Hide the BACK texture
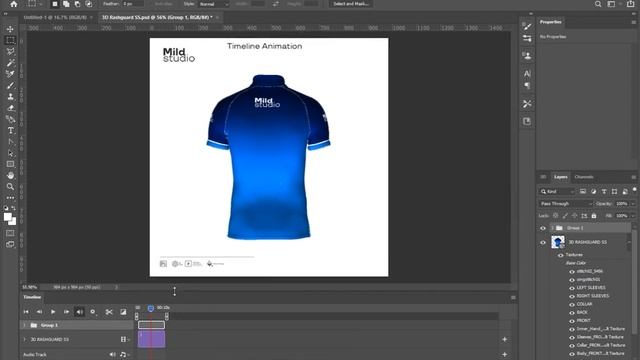The image size is (640, 360). coord(572,313)
